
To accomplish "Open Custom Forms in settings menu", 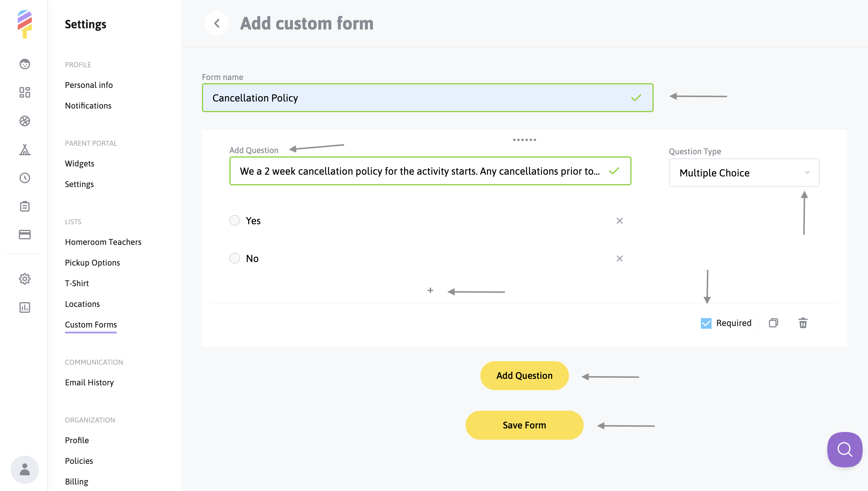I will point(91,324).
